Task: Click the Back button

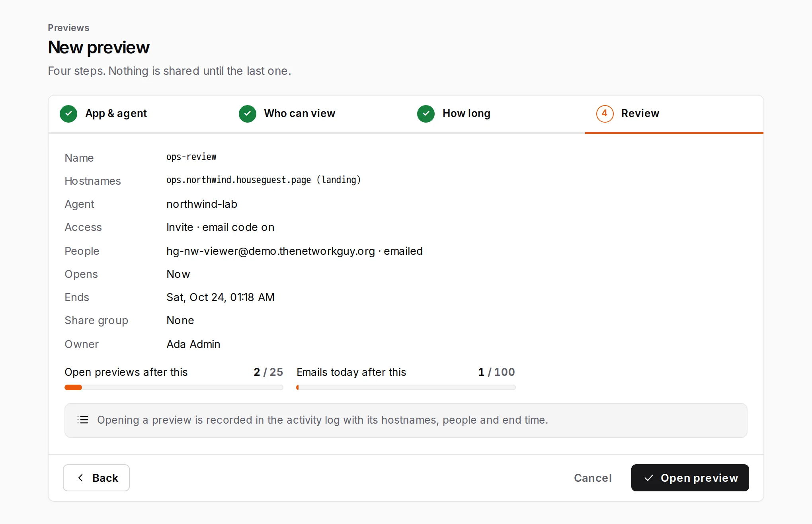Action: 96,478
